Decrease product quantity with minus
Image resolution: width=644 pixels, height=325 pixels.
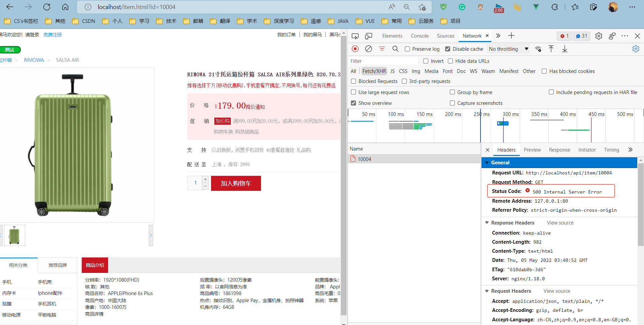click(x=205, y=186)
